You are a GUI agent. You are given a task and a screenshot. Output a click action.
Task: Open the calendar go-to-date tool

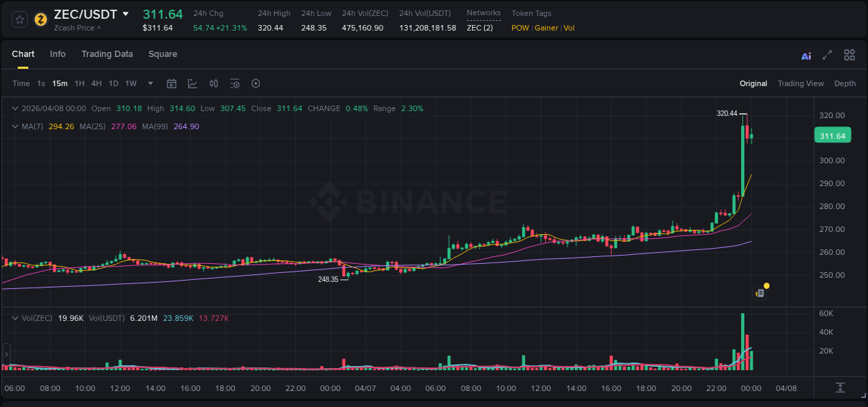(172, 83)
